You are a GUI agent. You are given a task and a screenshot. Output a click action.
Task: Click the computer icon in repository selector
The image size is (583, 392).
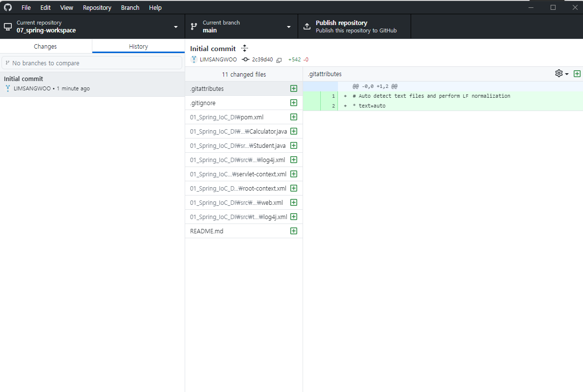click(x=8, y=27)
